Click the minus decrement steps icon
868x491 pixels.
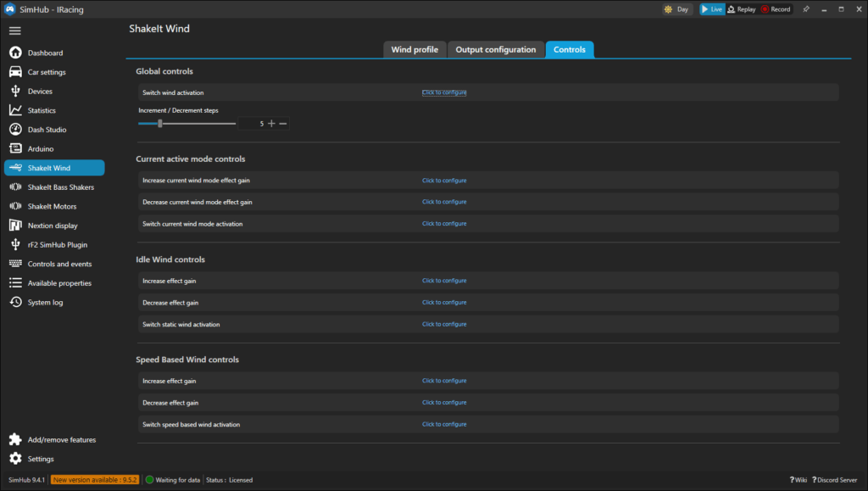tap(283, 124)
